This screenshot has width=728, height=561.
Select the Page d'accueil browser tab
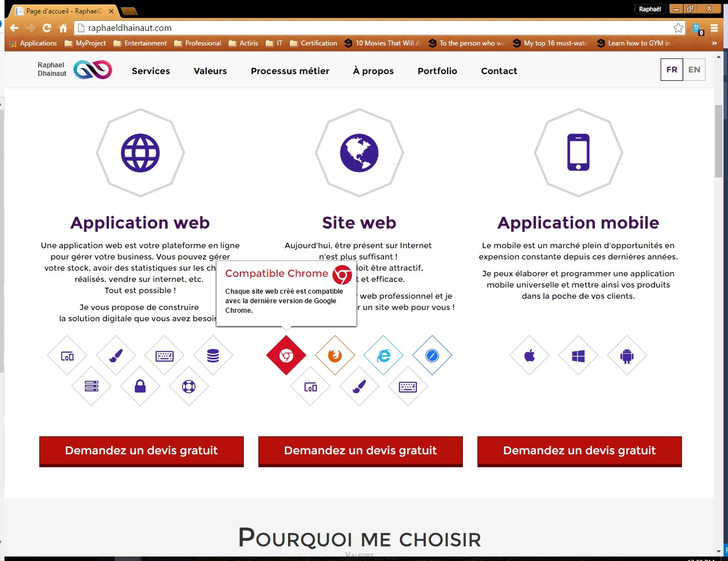64,11
